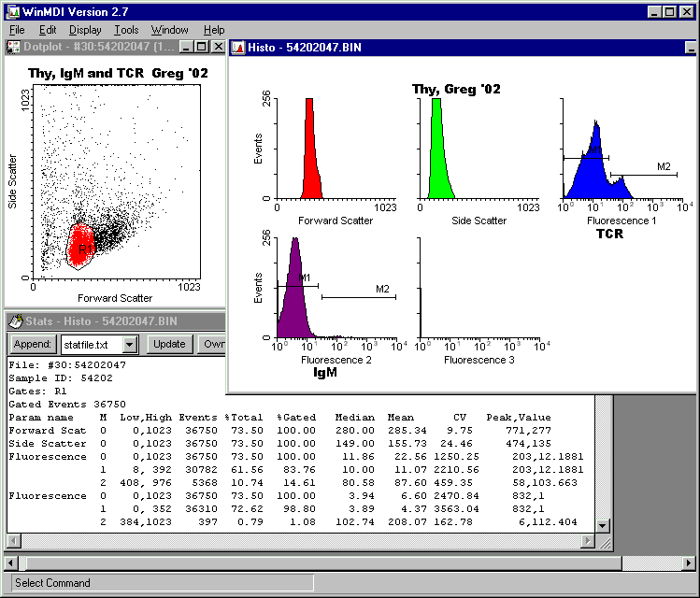The width and height of the screenshot is (700, 598).
Task: Click the Update button
Action: (169, 345)
